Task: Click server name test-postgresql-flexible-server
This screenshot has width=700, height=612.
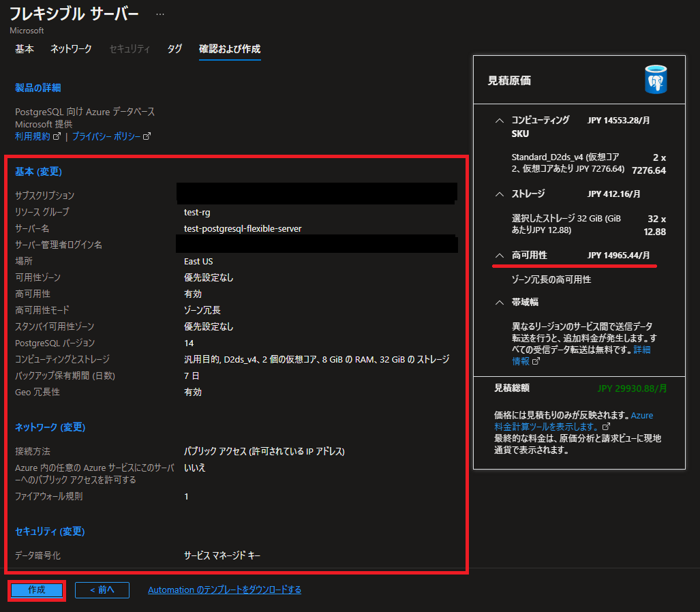Action: point(243,228)
